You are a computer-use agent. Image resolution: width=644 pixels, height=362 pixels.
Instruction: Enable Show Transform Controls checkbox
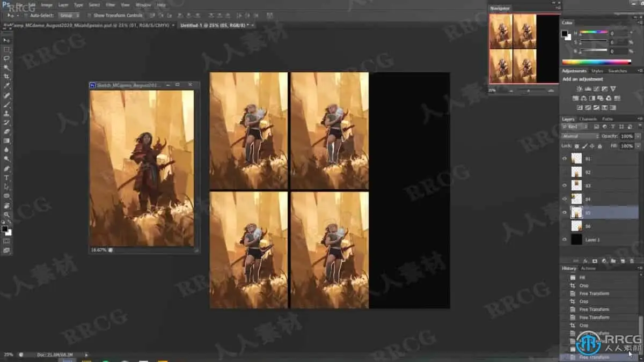pos(90,16)
